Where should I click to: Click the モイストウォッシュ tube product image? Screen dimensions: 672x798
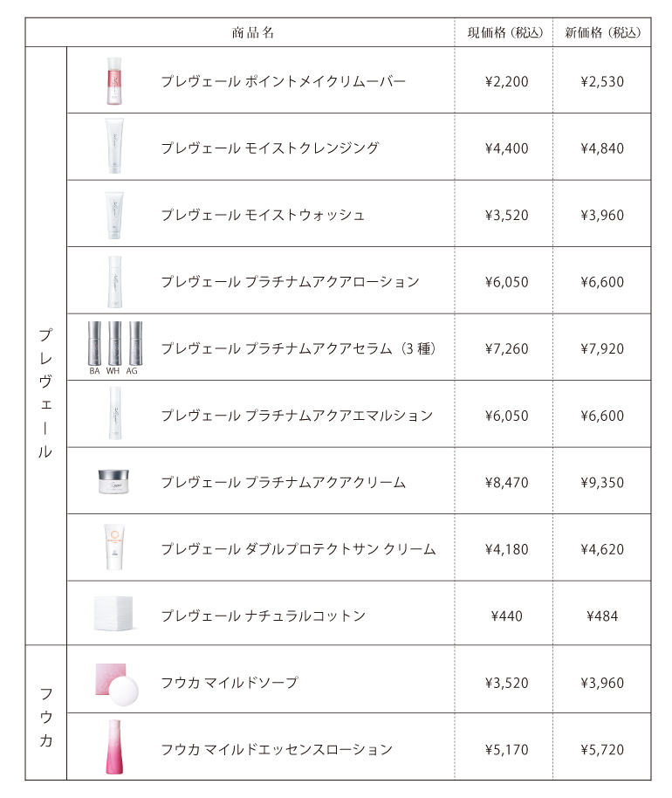[114, 215]
